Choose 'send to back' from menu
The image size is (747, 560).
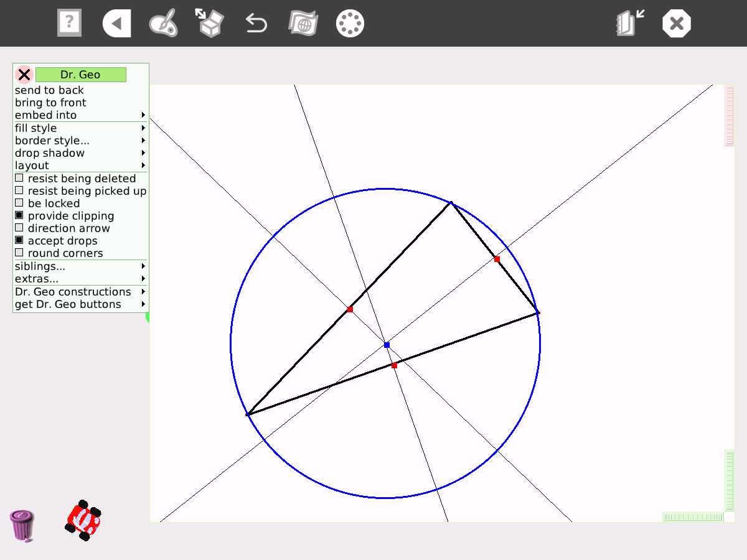[49, 90]
